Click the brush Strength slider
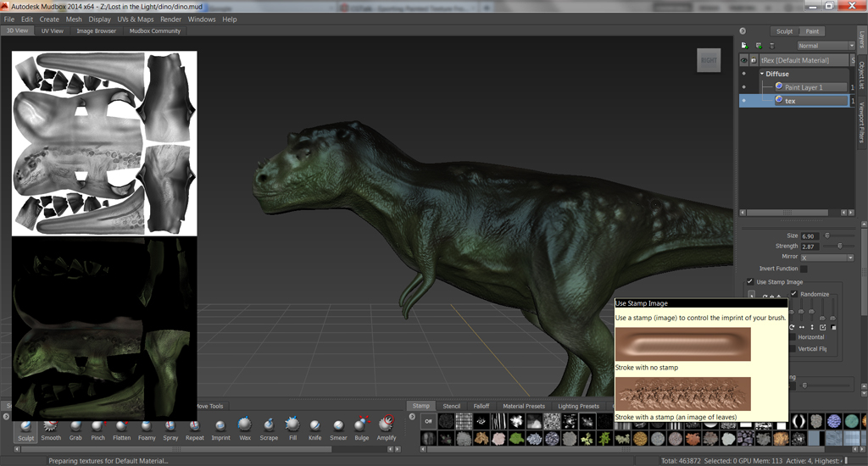 pyautogui.click(x=838, y=247)
